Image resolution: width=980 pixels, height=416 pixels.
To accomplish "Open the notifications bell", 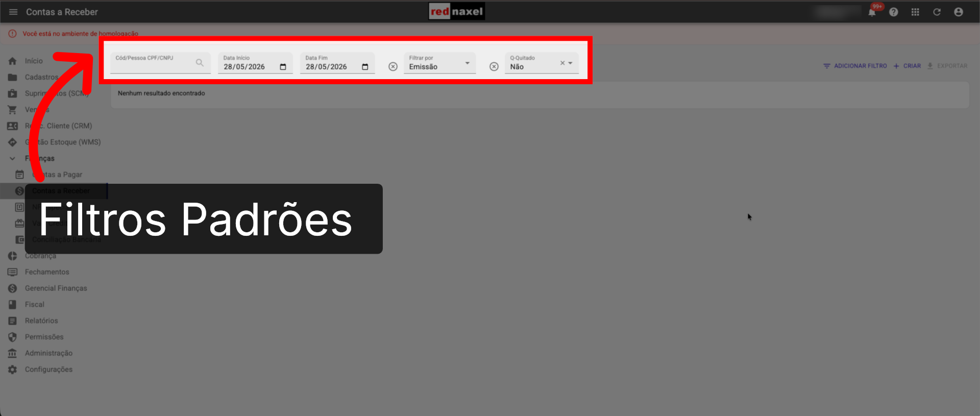I will (872, 12).
